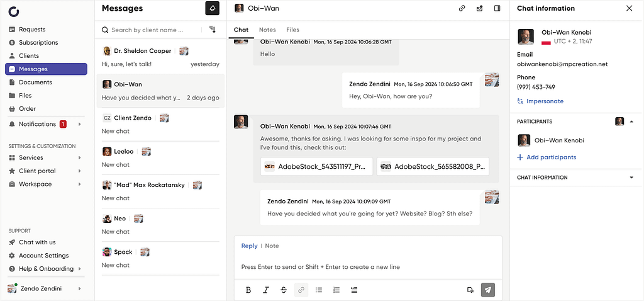644x301 pixels.
Task: Insert a numbered list
Action: point(336,290)
